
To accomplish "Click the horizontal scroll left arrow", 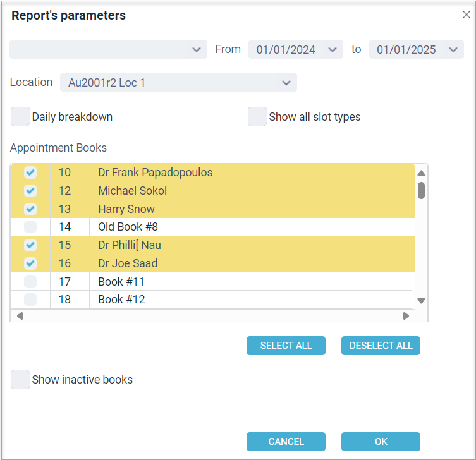I will 20,316.
